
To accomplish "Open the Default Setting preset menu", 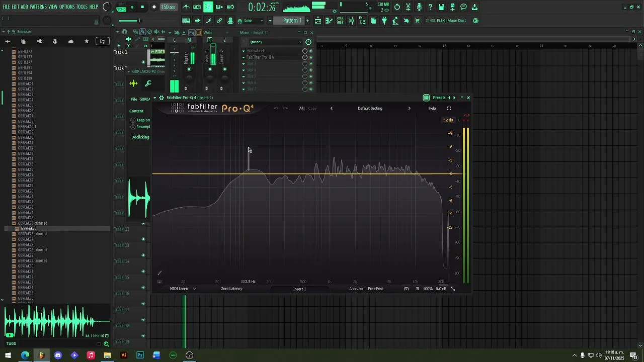I will click(x=370, y=108).
